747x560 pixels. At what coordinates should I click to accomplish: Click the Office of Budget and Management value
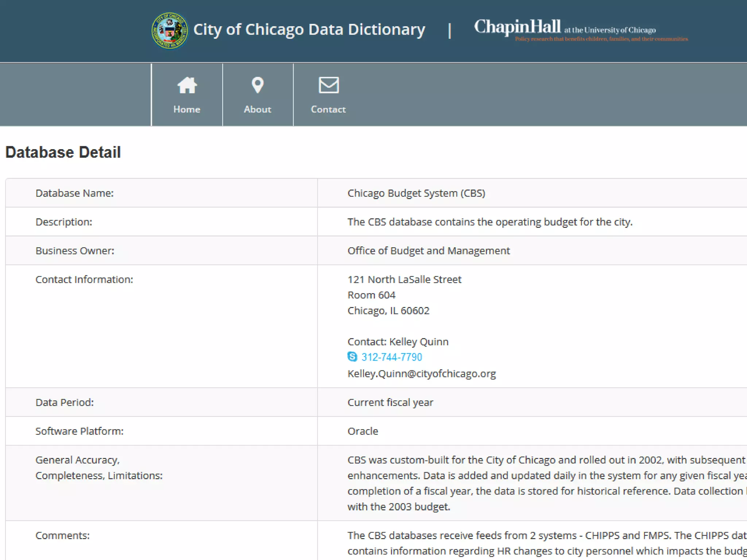(x=429, y=251)
